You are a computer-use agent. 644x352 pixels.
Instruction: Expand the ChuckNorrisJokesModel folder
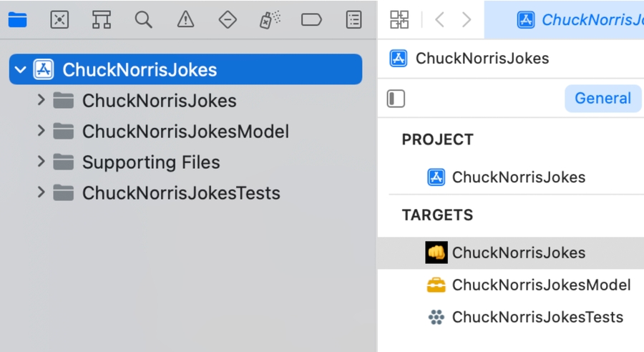(x=42, y=131)
